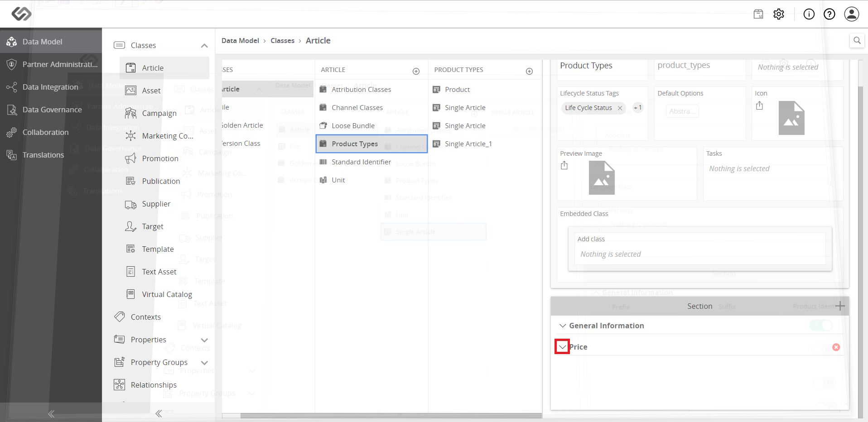868x422 pixels.
Task: Select Version Class in classes column
Action: click(x=267, y=144)
